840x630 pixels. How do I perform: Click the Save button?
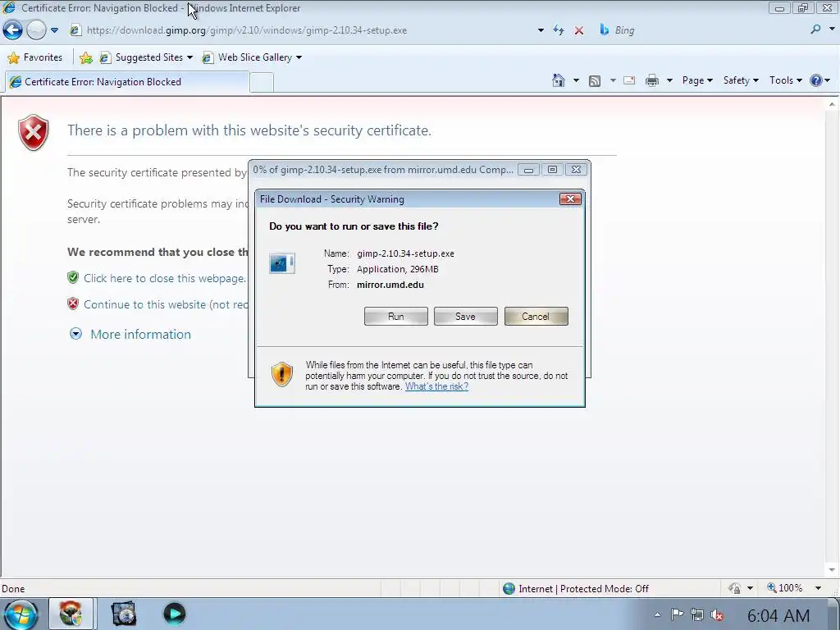(466, 317)
